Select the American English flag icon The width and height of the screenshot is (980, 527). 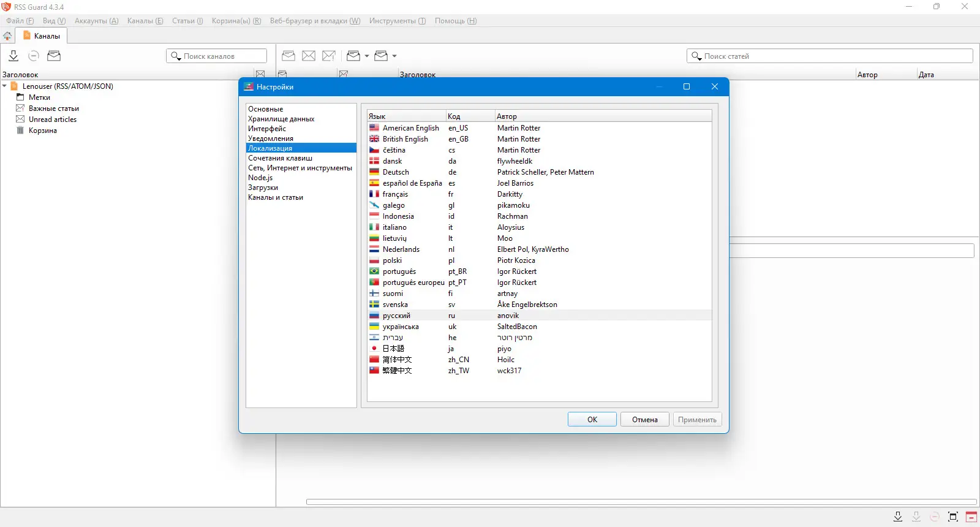click(x=374, y=128)
